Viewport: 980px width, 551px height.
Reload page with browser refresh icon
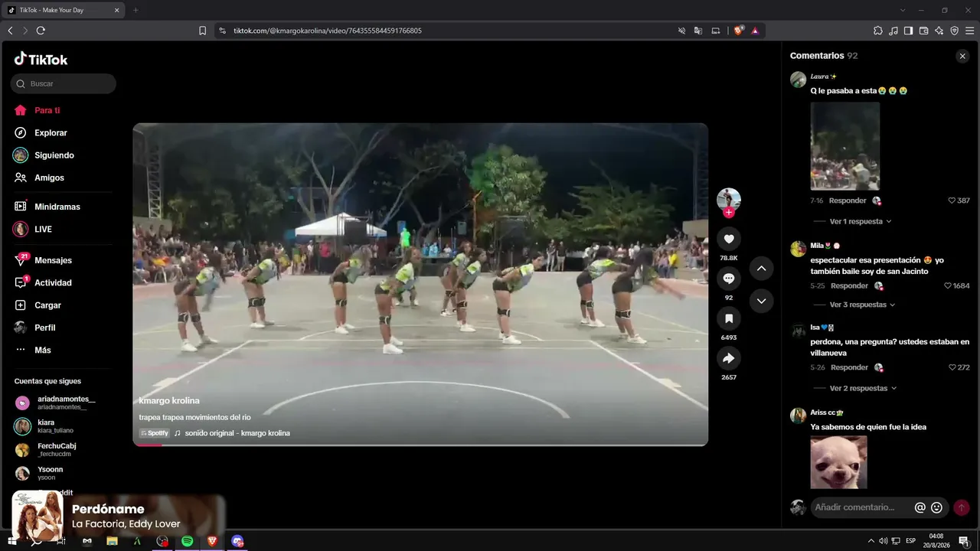[41, 31]
